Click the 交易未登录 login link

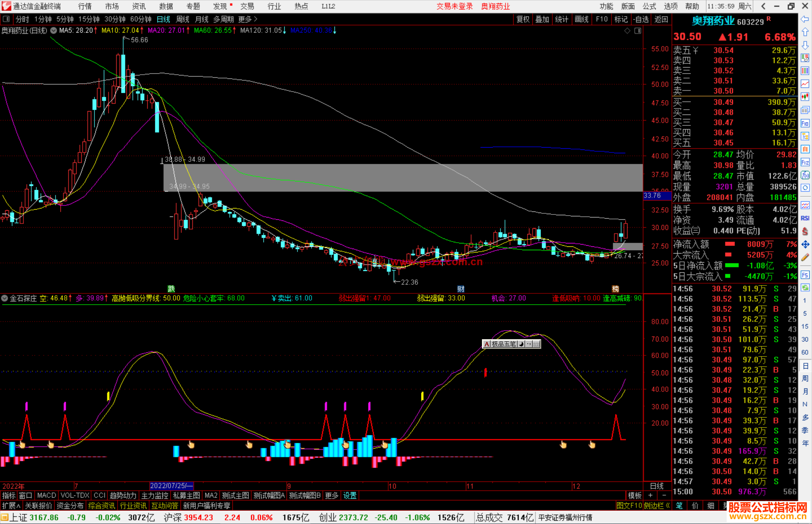tap(454, 6)
